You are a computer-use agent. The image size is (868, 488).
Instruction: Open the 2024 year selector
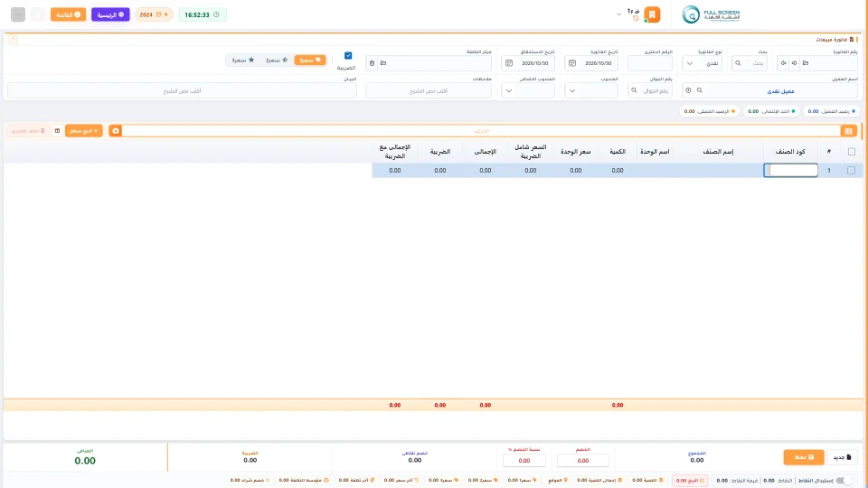pos(154,14)
